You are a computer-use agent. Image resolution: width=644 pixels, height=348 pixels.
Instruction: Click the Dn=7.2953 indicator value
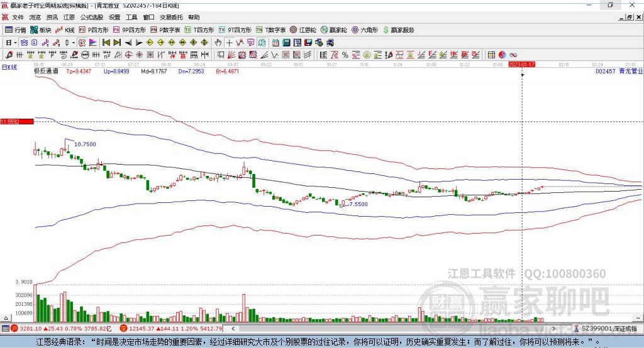191,71
